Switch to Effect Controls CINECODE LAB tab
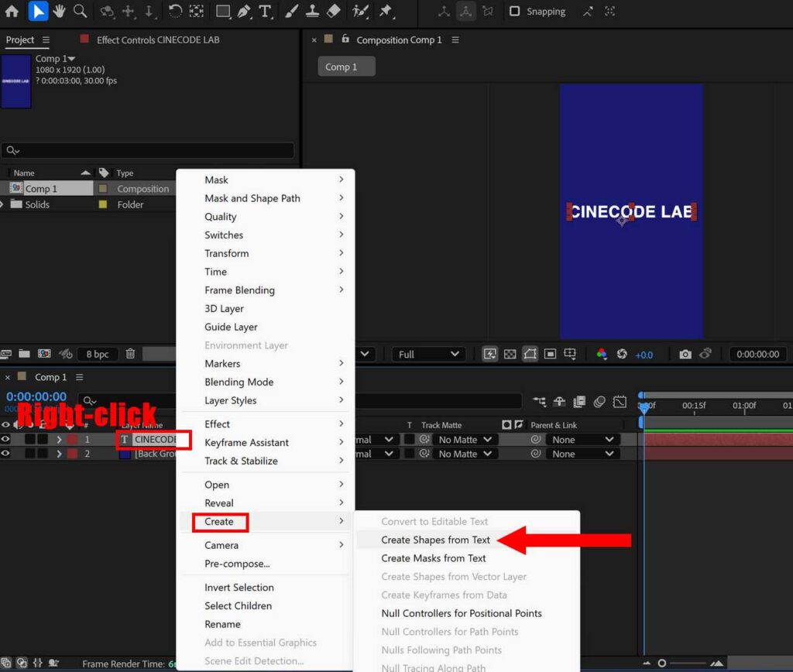Viewport: 793px width, 672px height. coord(158,40)
